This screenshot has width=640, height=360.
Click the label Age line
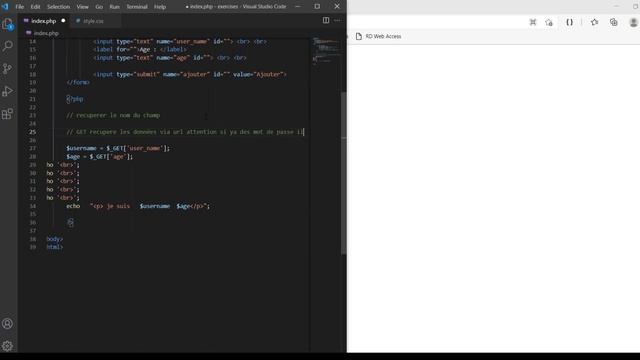tap(140, 49)
